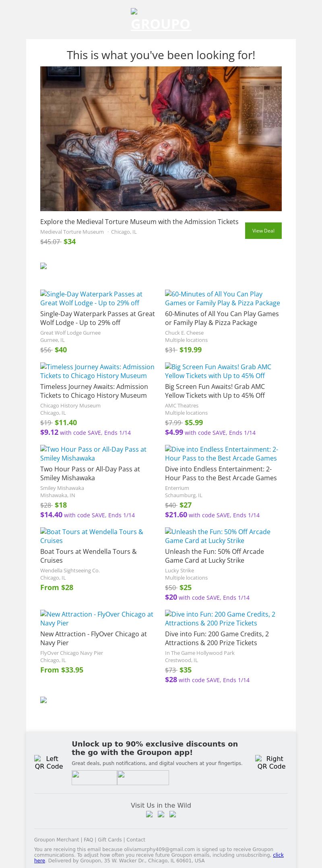Open FlyOver Chicago Navy Pier image link
322x868 pixels.
[x=97, y=619]
